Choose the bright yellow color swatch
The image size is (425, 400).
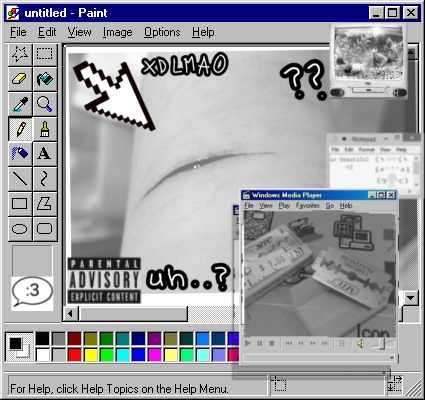click(91, 355)
